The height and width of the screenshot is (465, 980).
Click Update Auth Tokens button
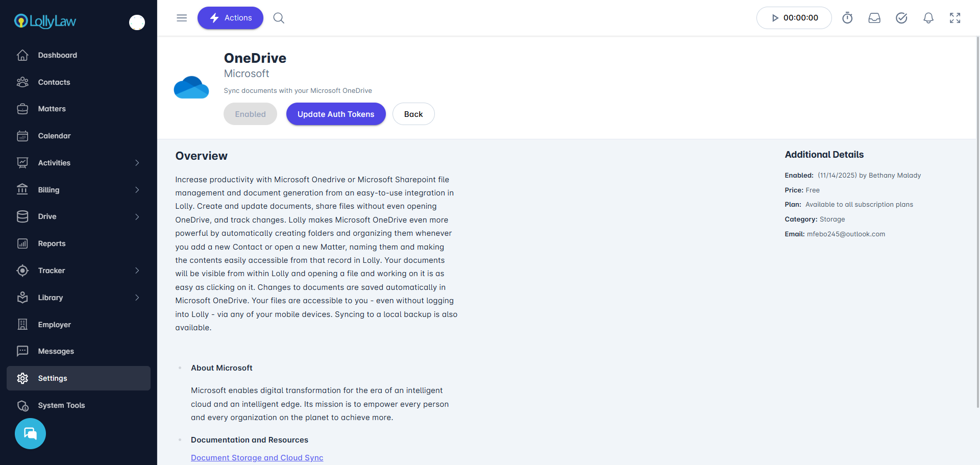point(336,114)
